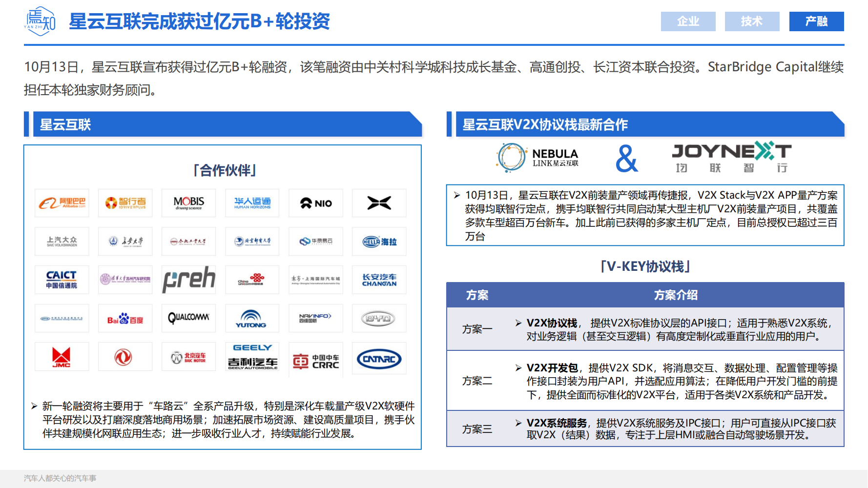Click the Baidu 百度 logo

coord(125,318)
